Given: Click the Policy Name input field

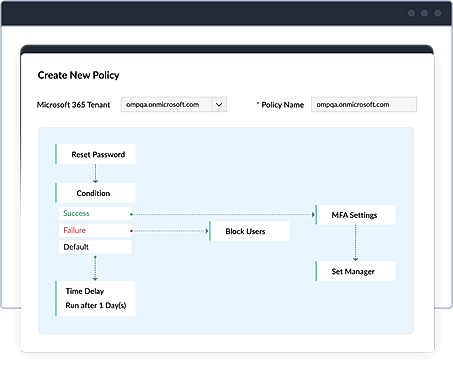Looking at the screenshot, I should tap(364, 105).
